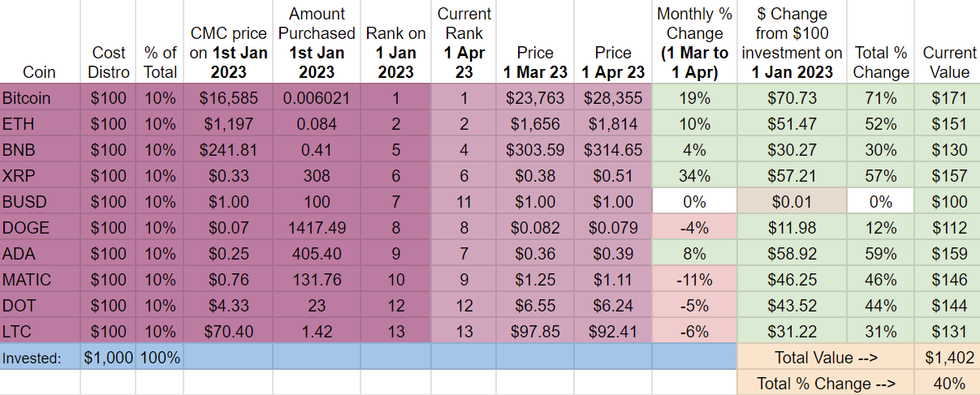The width and height of the screenshot is (980, 395).
Task: Select the Monthly % Change header cell
Action: pos(693,42)
